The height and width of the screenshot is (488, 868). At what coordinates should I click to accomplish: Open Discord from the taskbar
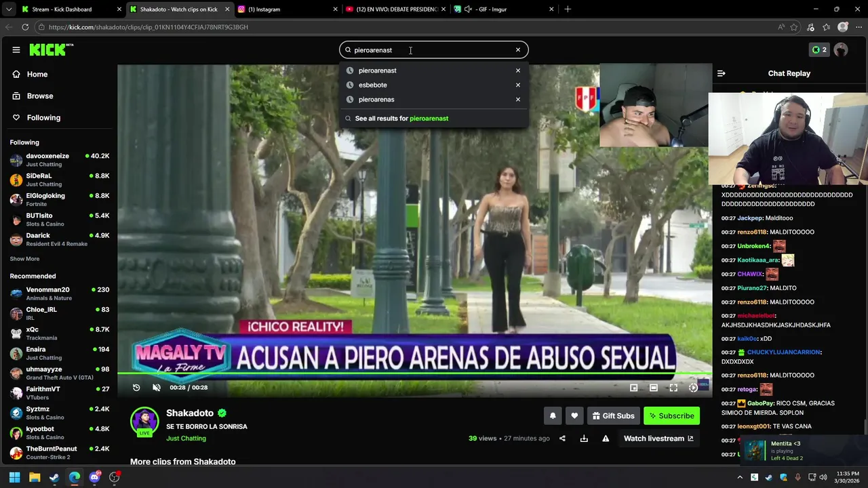[94, 477]
